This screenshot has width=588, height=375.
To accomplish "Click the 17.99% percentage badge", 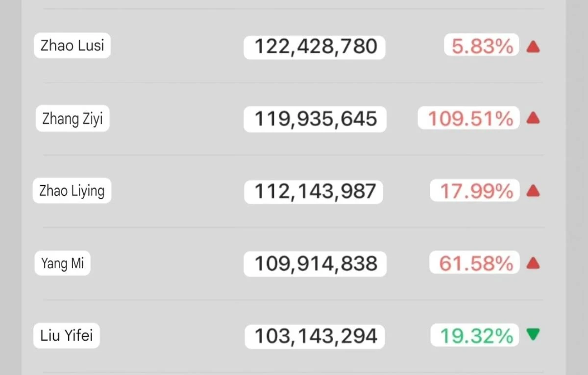I will [x=475, y=191].
